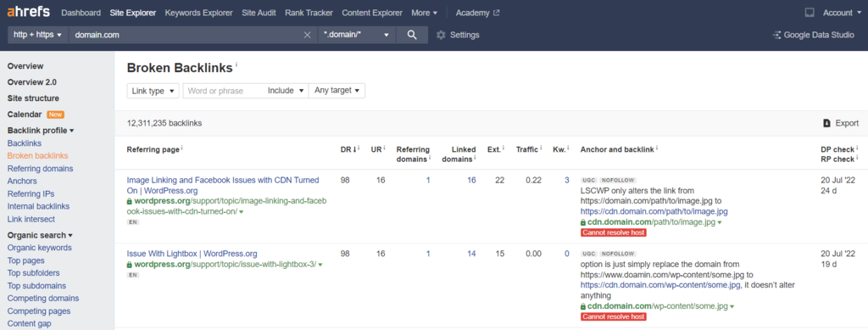Open Issue With Lightbox WordPress.org link
The width and height of the screenshot is (868, 330).
[192, 254]
